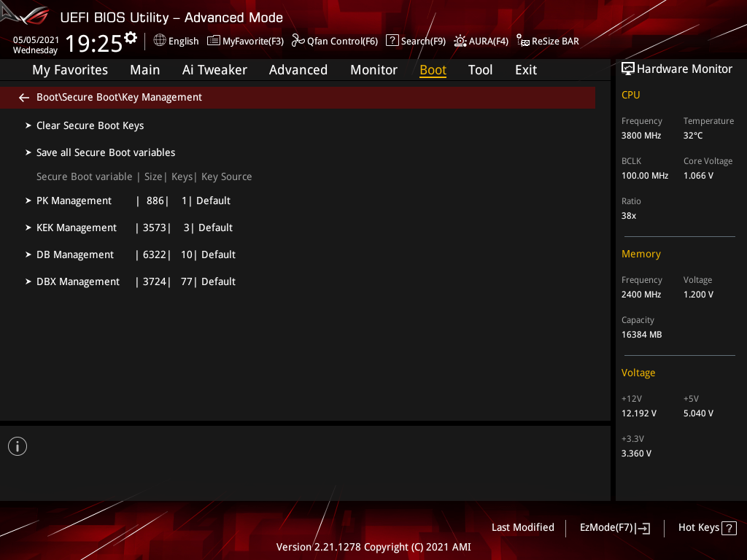Click the ReSize BAR icon

click(522, 41)
